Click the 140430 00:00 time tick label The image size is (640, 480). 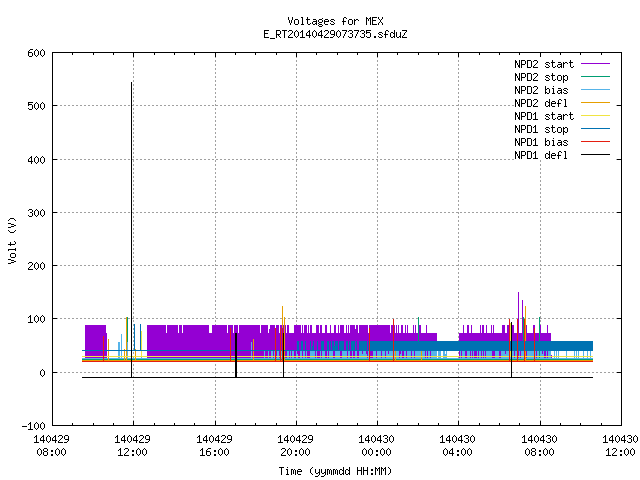point(376,446)
